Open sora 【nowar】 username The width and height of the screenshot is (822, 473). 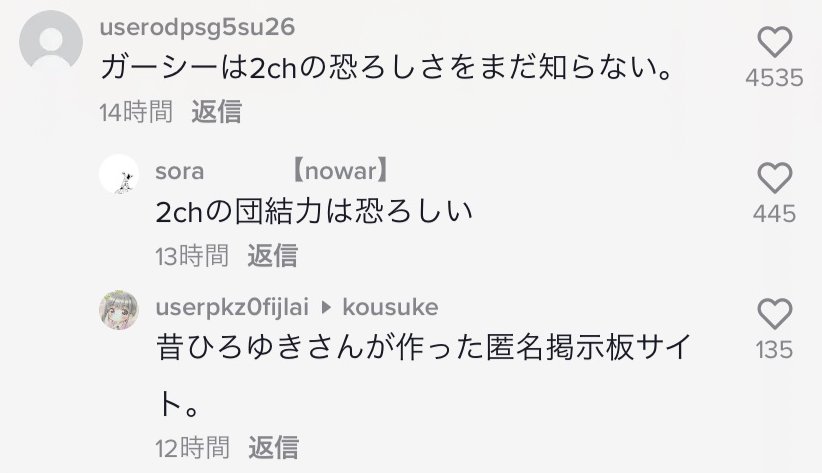[272, 171]
